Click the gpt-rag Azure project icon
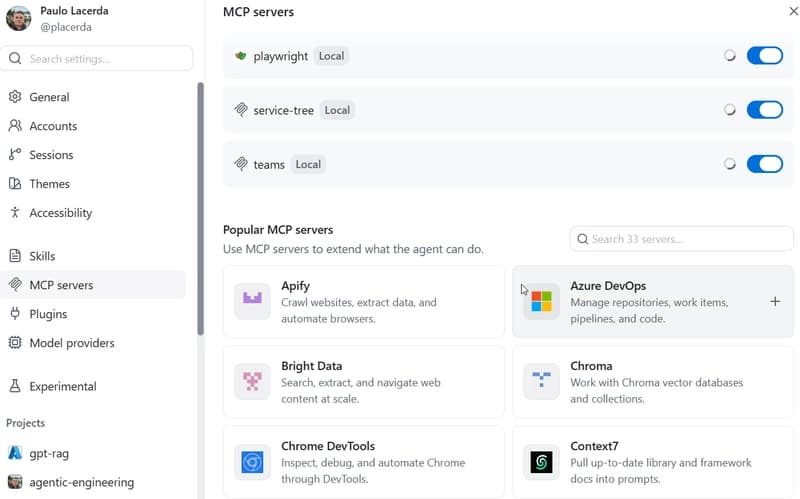This screenshot has height=499, width=800. click(15, 453)
